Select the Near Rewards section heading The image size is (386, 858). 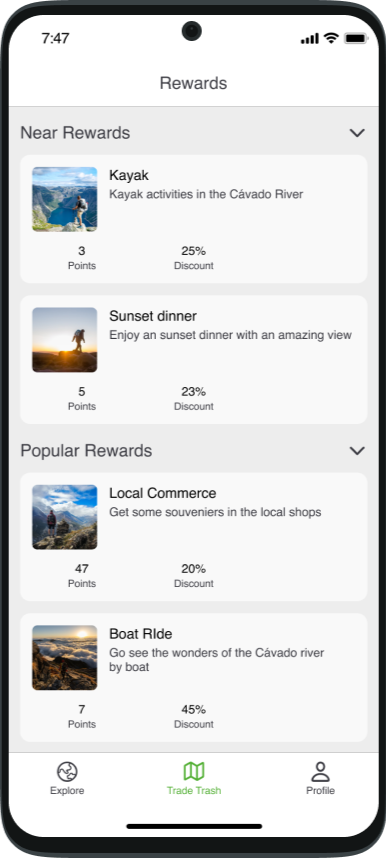point(75,133)
